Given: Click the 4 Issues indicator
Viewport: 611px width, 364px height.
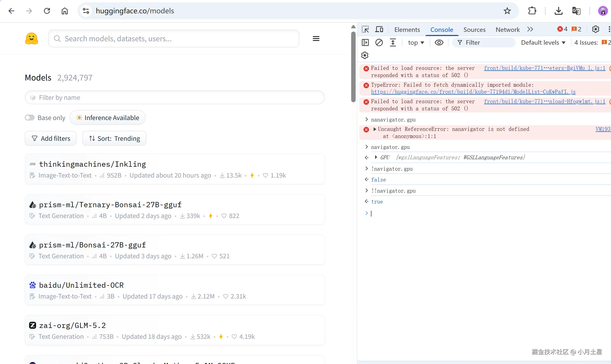Looking at the screenshot, I should 592,42.
